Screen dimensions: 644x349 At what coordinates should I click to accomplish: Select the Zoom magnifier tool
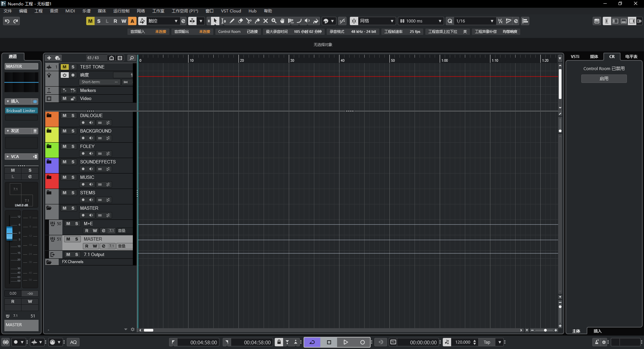(274, 21)
